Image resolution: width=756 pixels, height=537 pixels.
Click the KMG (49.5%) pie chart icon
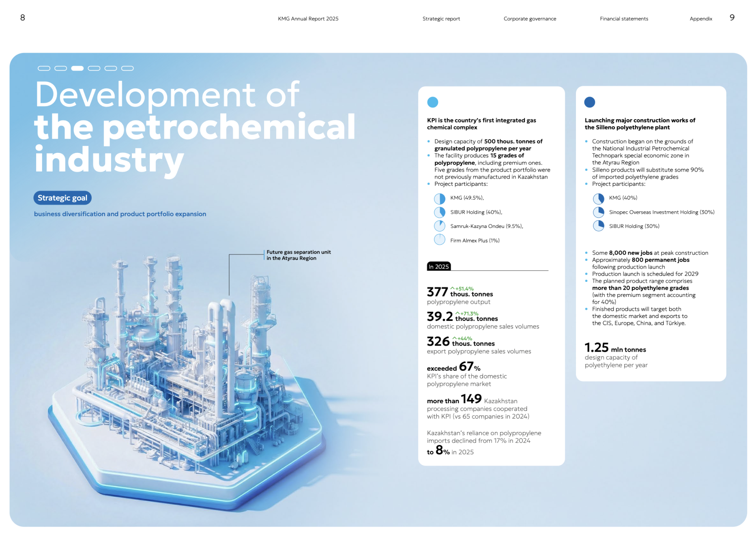click(440, 198)
